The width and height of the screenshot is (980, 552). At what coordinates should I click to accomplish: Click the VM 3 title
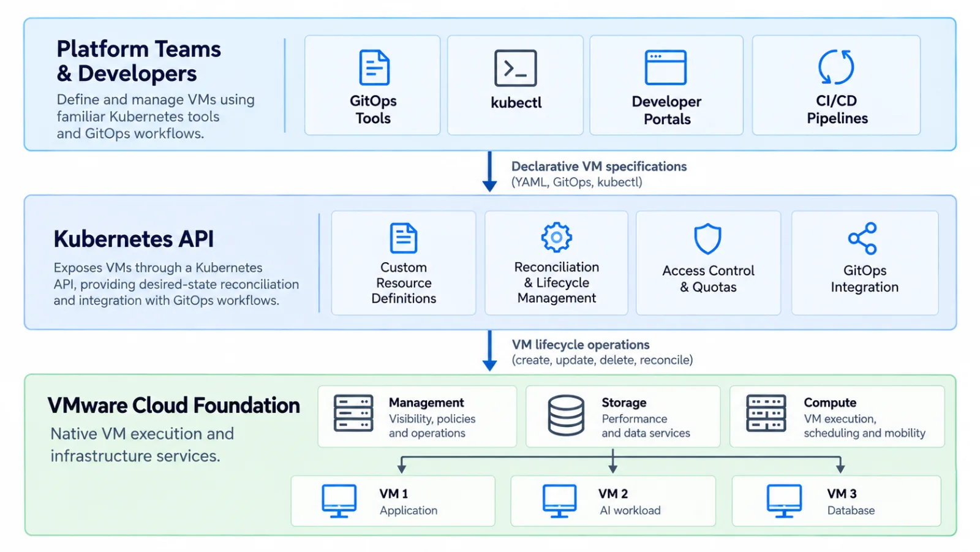(x=842, y=494)
